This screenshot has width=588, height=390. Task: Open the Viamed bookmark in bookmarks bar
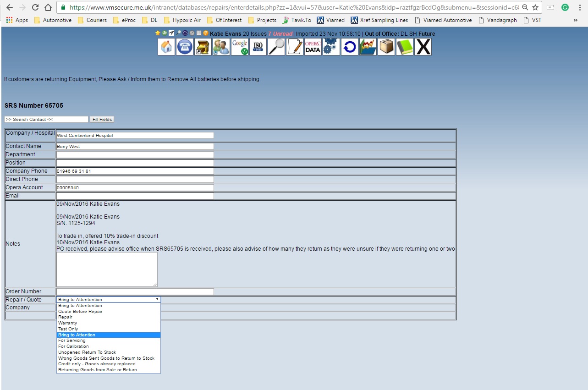coord(331,20)
